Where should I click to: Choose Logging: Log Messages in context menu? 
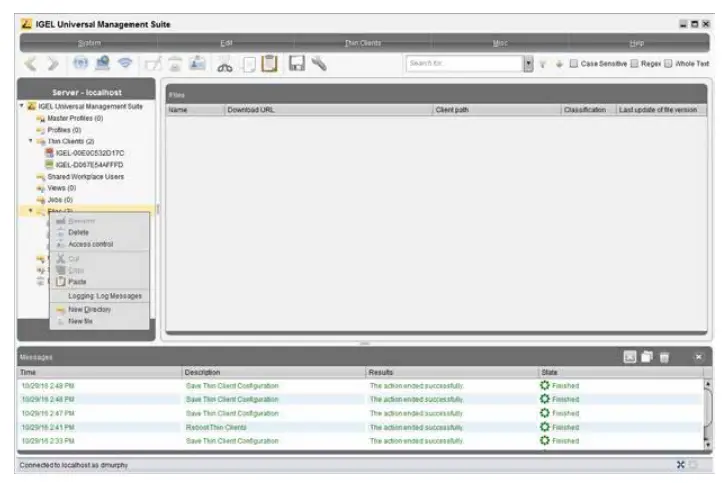[x=99, y=296]
